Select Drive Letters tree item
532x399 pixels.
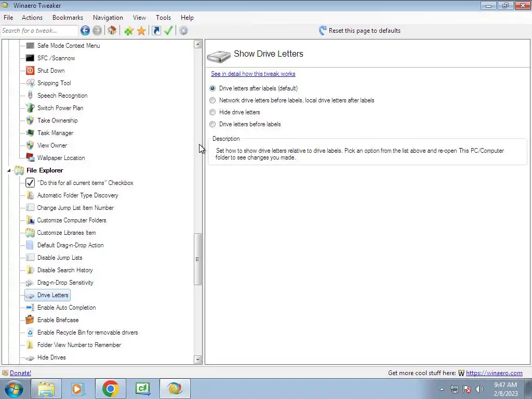tap(47, 295)
